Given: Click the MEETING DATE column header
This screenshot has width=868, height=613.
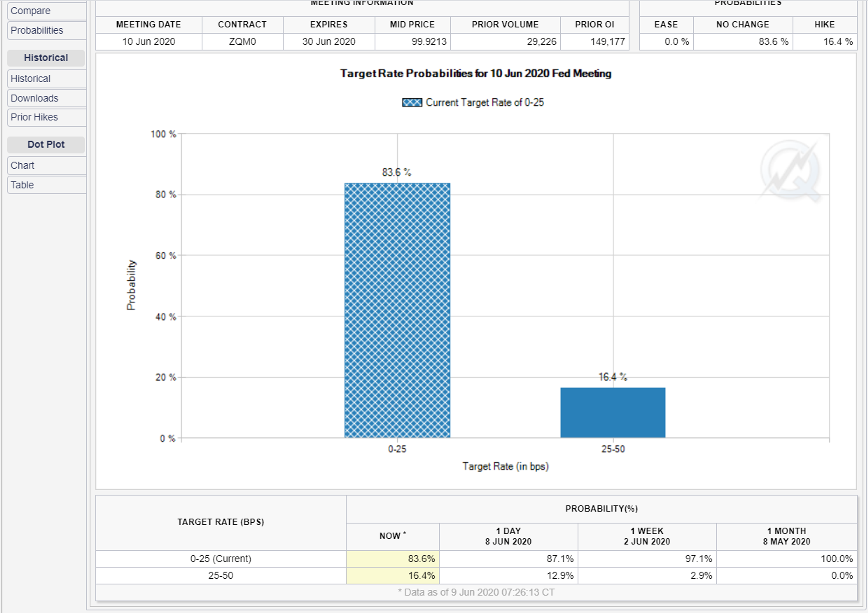Looking at the screenshot, I should pyautogui.click(x=149, y=25).
